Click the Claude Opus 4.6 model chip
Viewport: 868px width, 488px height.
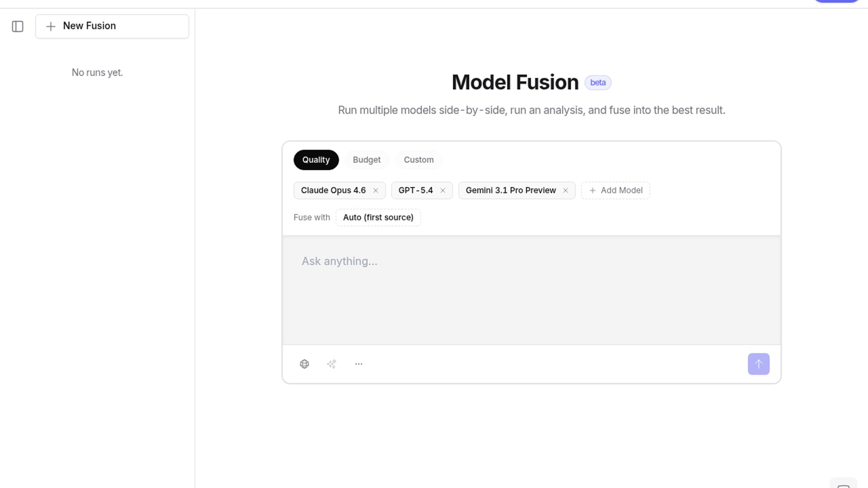pos(333,191)
